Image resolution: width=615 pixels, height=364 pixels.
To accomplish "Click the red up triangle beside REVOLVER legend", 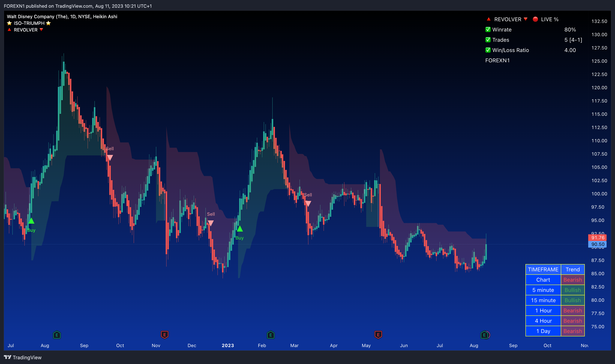I will (x=9, y=30).
